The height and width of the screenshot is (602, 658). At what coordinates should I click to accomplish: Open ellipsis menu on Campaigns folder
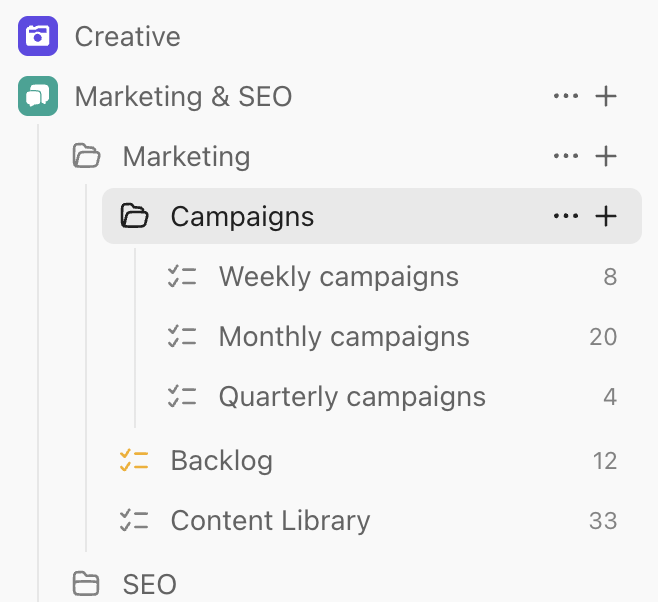pos(566,216)
